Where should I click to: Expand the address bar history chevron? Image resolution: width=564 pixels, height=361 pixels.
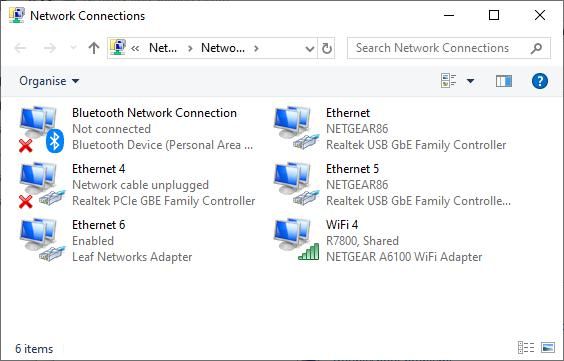(309, 49)
